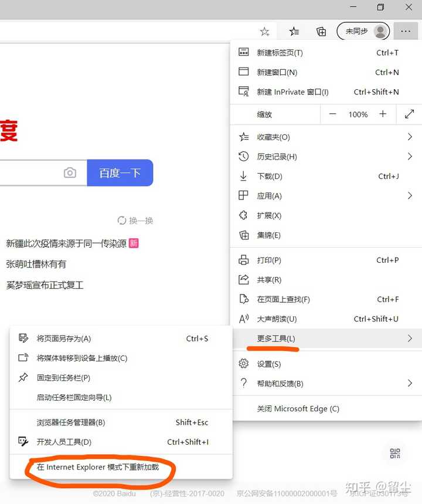Select 在页面上查找(F) entry
Image resolution: width=422 pixels, height=504 pixels.
coord(326,299)
